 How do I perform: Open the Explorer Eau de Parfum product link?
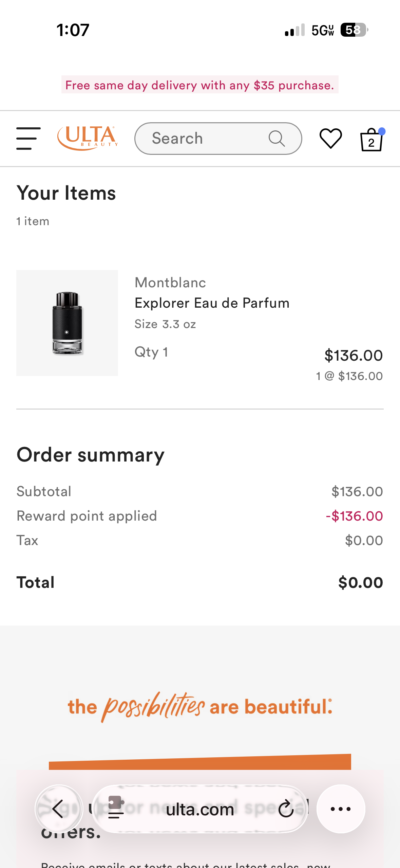coord(212,303)
